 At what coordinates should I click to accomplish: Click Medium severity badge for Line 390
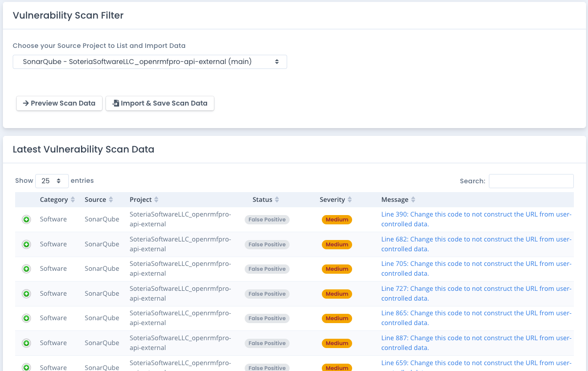(x=337, y=219)
